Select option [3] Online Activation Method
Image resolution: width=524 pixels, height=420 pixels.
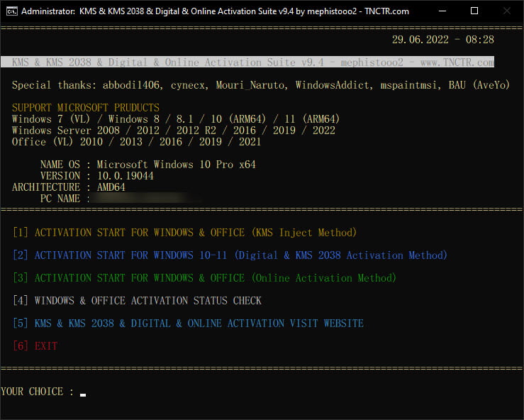click(204, 278)
